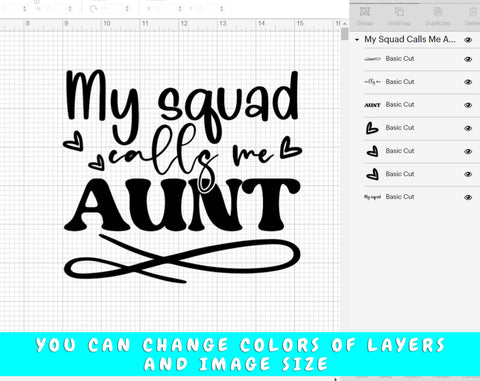Click the X position stepper arrows
The height and width of the screenshot is (381, 480).
click(180, 9)
